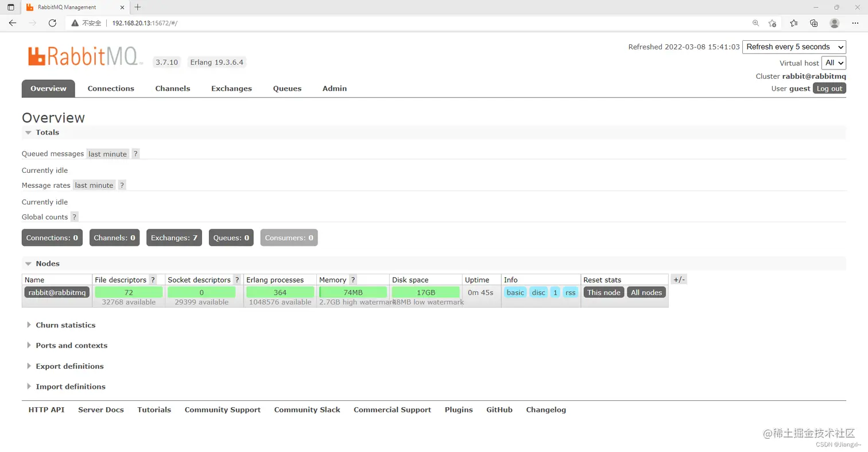Open the Community Support link
868x452 pixels.
223,410
